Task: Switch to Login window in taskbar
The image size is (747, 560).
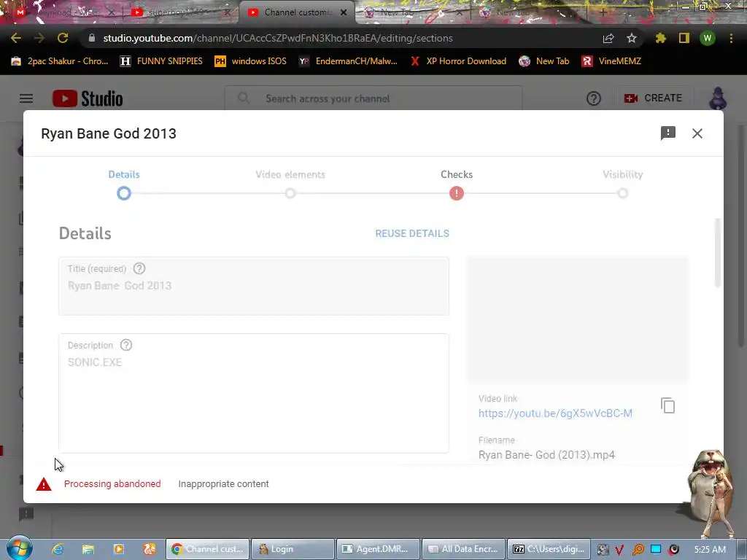Action: click(293, 549)
